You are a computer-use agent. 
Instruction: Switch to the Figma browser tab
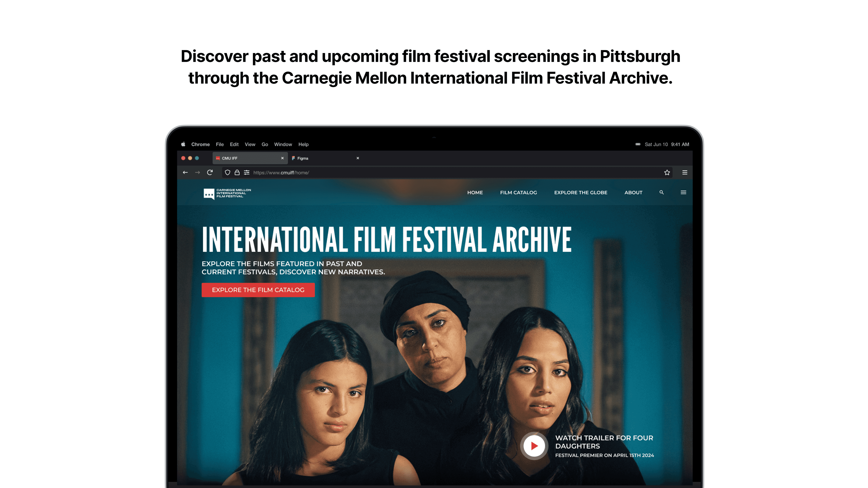click(x=303, y=158)
